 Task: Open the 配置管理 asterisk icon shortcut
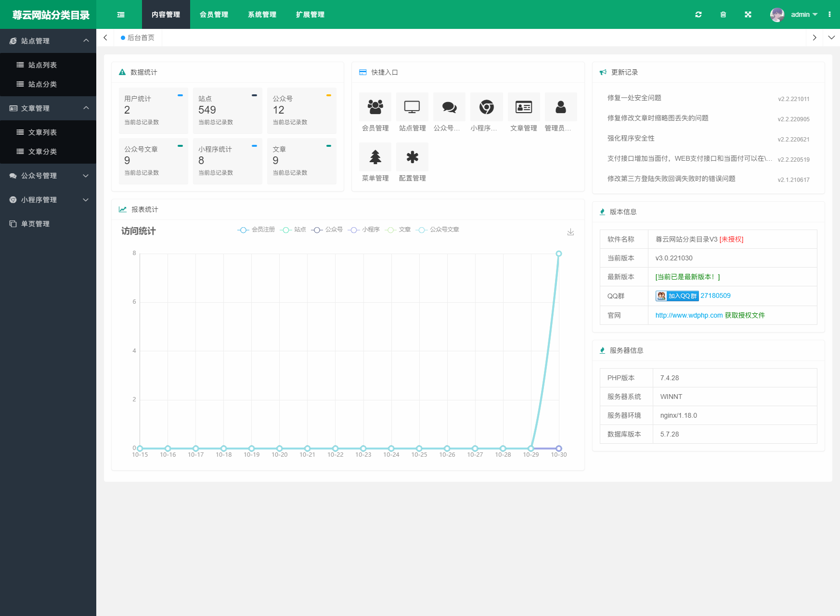tap(412, 157)
